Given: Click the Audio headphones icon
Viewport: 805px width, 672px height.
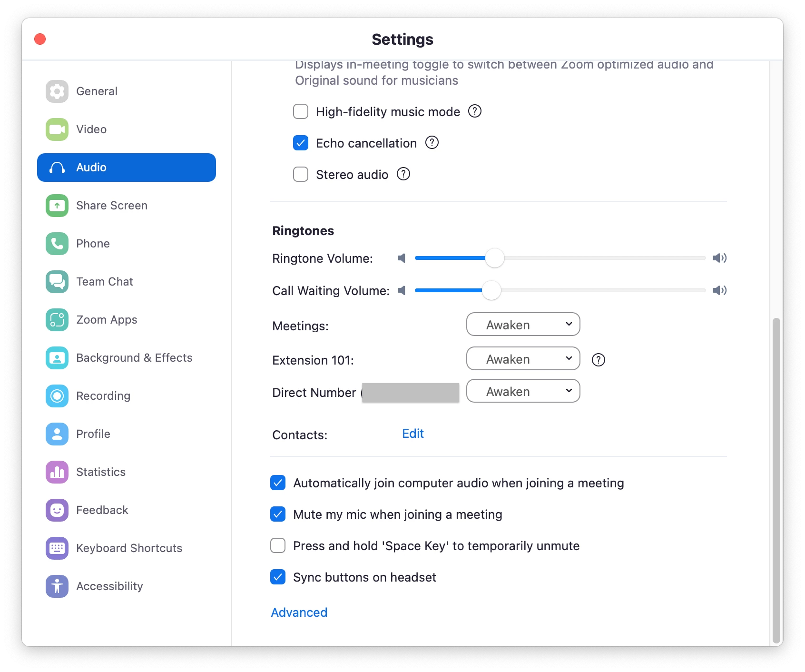Looking at the screenshot, I should click(57, 168).
